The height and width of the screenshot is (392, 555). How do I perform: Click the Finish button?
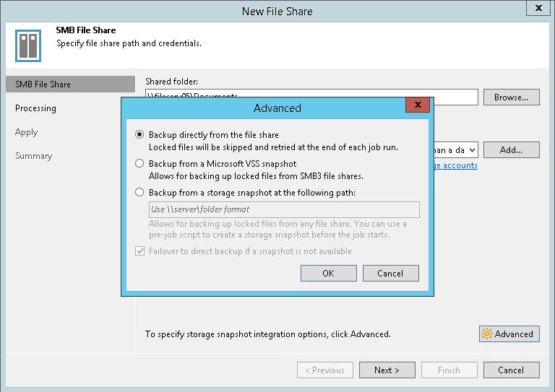coord(449,370)
